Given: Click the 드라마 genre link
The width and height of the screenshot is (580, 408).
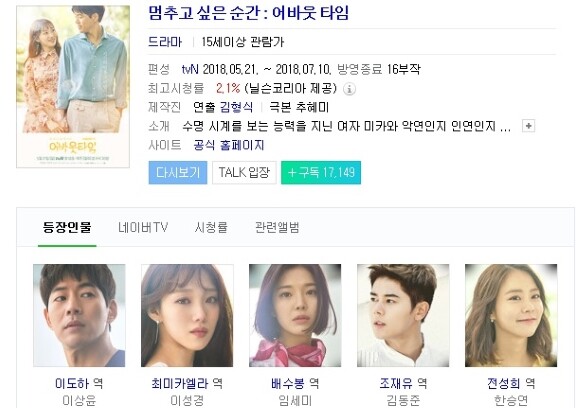Looking at the screenshot, I should (x=165, y=42).
